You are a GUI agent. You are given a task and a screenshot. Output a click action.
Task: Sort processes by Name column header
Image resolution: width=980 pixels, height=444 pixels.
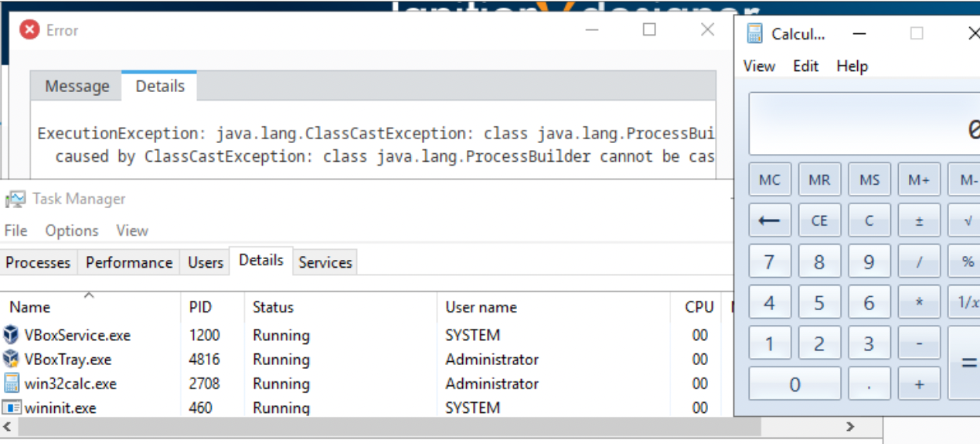pyautogui.click(x=30, y=307)
